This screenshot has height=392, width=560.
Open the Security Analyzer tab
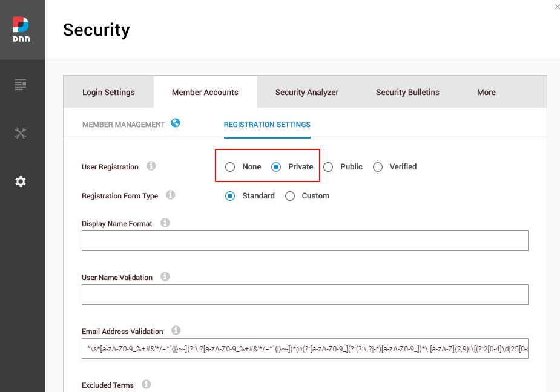click(307, 92)
